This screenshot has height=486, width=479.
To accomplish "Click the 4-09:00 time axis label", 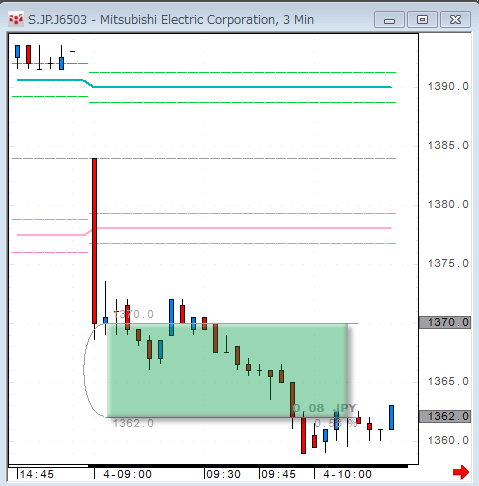I will coord(127,474).
